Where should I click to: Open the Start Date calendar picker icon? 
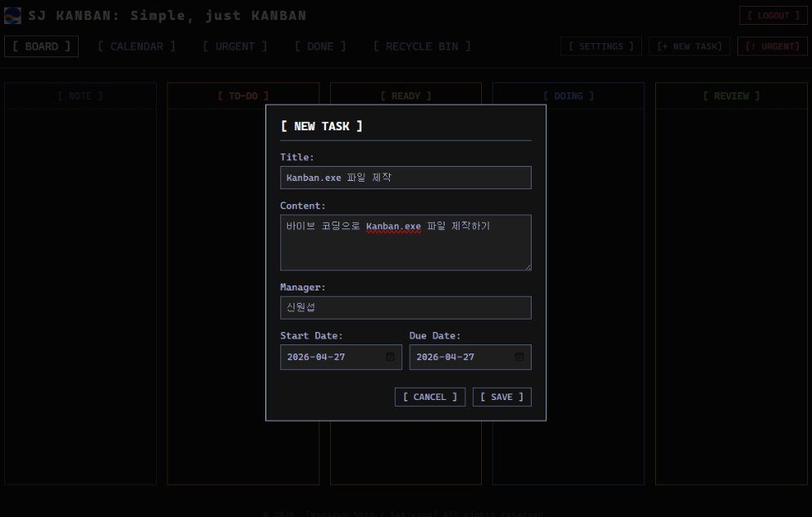pos(390,357)
